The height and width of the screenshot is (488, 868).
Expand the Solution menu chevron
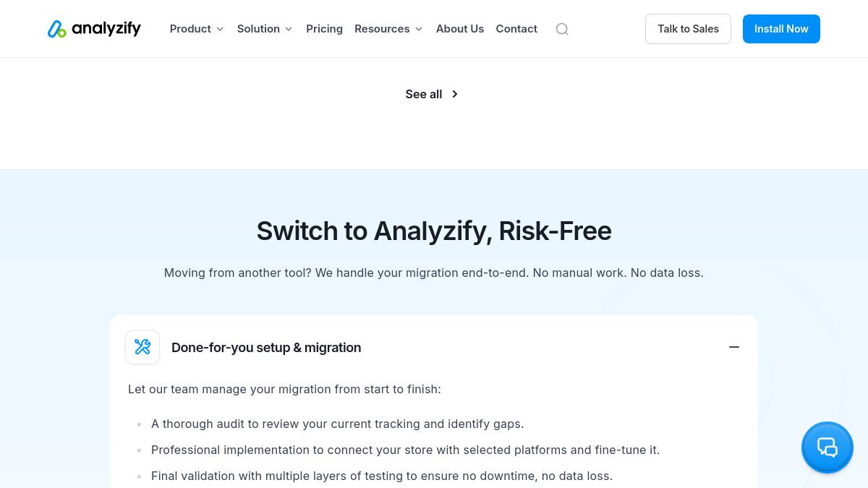(x=289, y=29)
